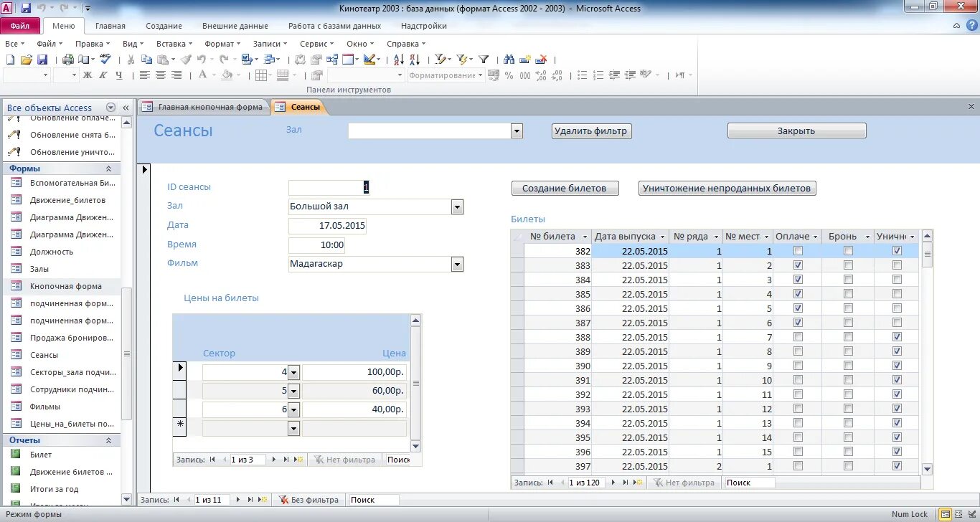The height and width of the screenshot is (522, 980).
Task: Click Уничтожение непроданных билетов button
Action: click(727, 188)
